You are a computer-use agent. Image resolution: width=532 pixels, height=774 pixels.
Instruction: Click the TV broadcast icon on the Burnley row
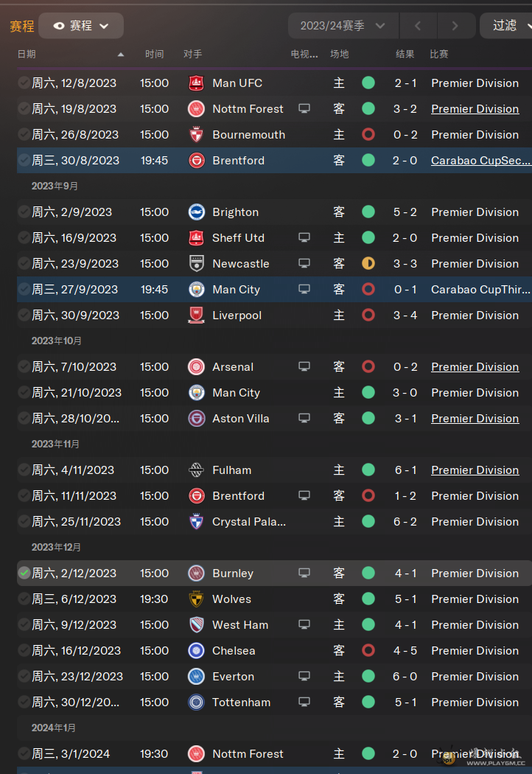pyautogui.click(x=304, y=573)
